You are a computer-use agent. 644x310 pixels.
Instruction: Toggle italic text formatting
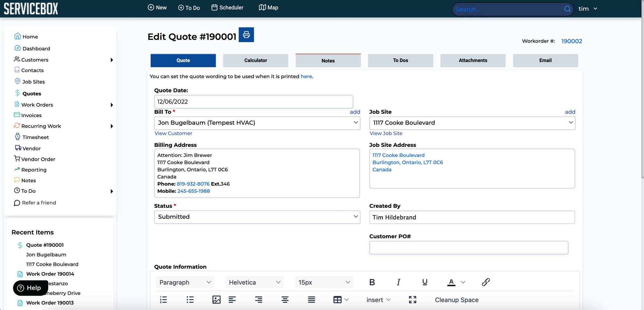(x=398, y=282)
